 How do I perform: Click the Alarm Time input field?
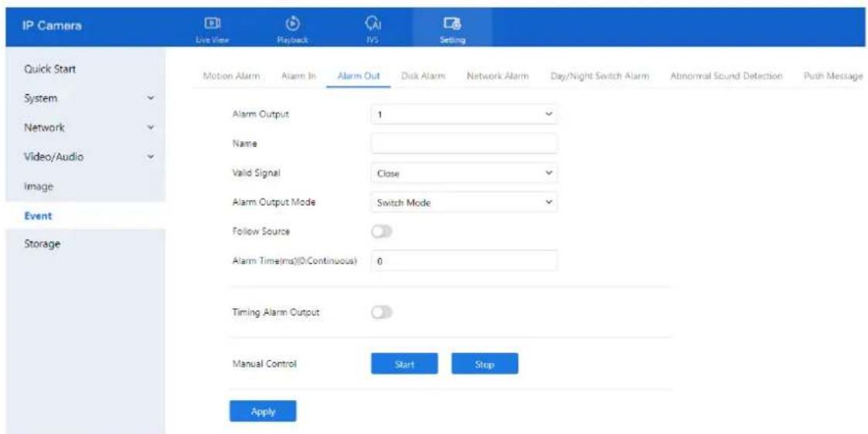point(464,262)
